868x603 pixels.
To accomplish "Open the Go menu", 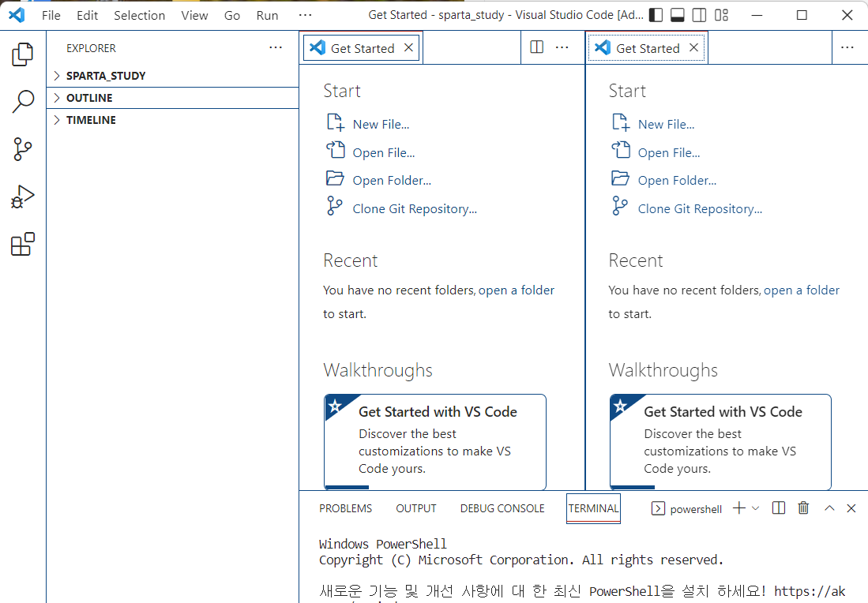I will point(232,16).
